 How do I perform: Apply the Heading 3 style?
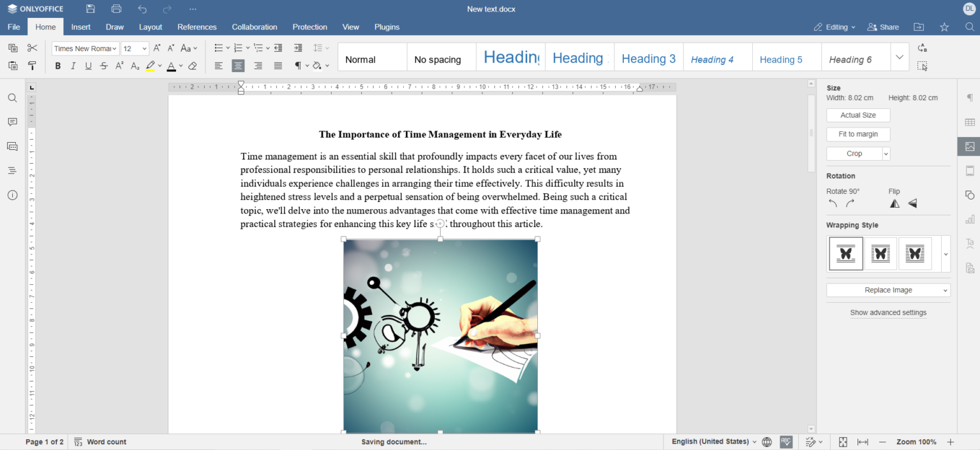coord(648,59)
